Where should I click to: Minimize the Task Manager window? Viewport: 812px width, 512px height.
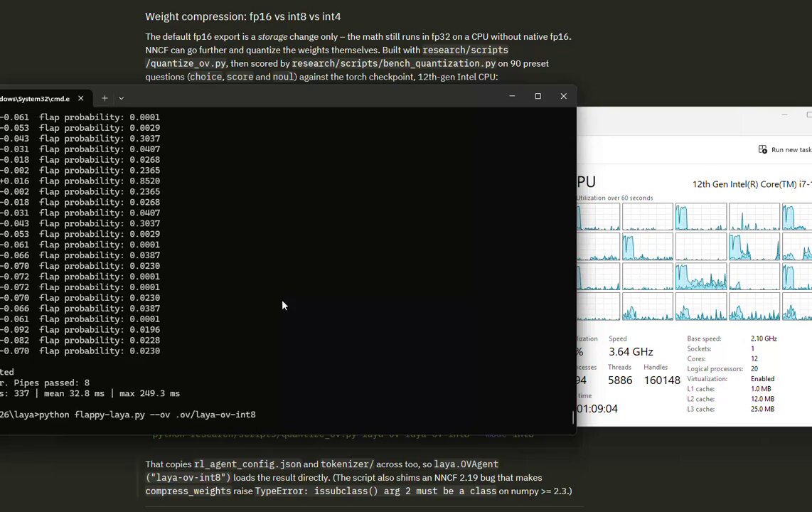pos(784,115)
